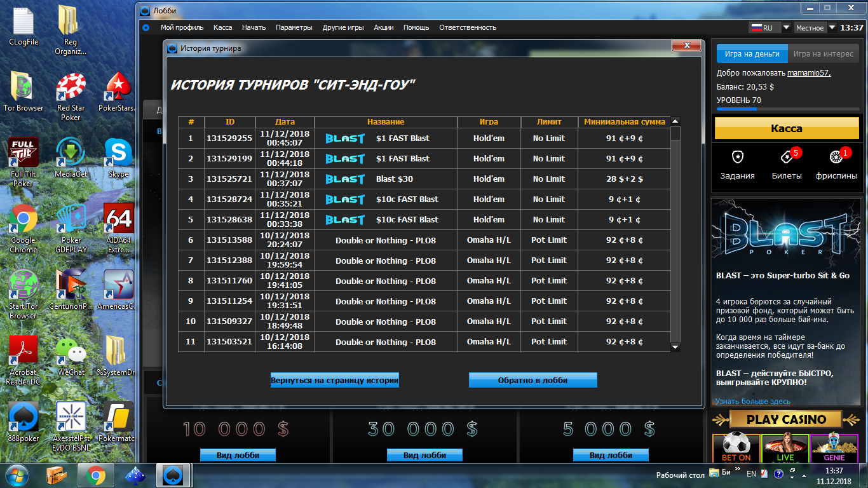
Task: Click the BLAST logo in the Blast $30 row
Action: tap(345, 179)
